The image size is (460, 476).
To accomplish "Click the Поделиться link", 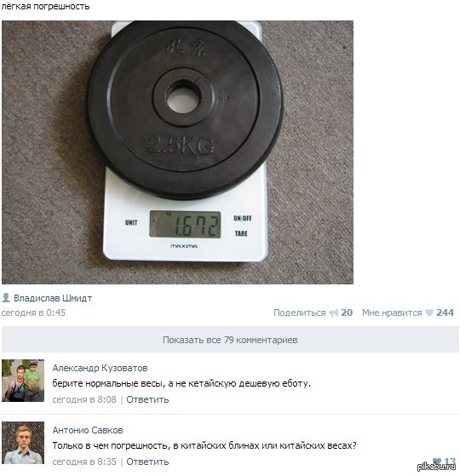I will [x=299, y=313].
